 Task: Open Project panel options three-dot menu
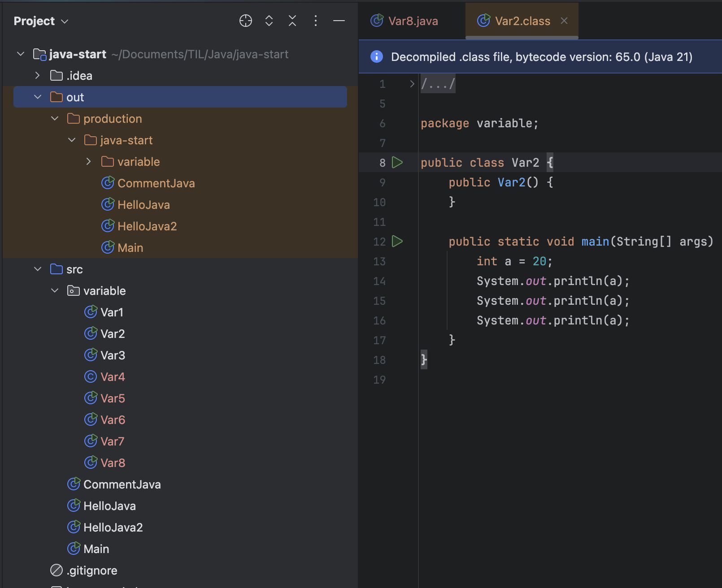(x=316, y=21)
